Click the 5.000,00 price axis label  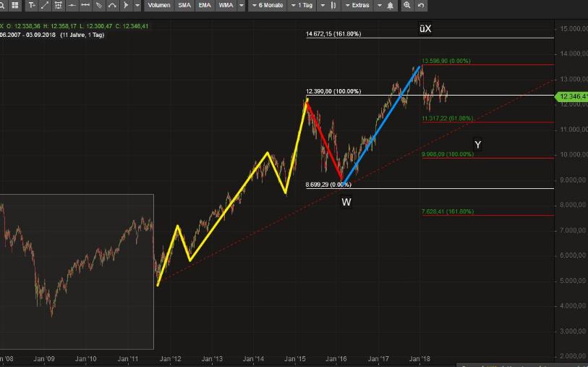tap(574, 281)
